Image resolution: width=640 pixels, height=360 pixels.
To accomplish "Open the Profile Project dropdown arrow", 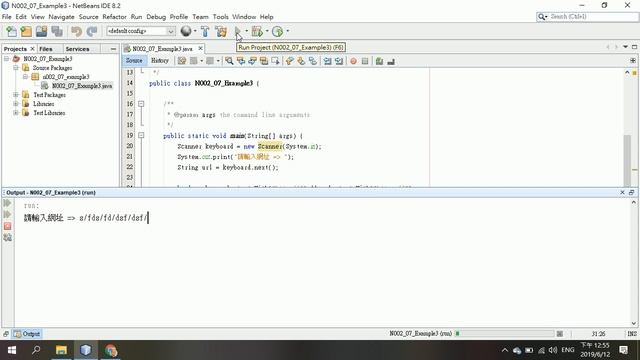I will 287,31.
